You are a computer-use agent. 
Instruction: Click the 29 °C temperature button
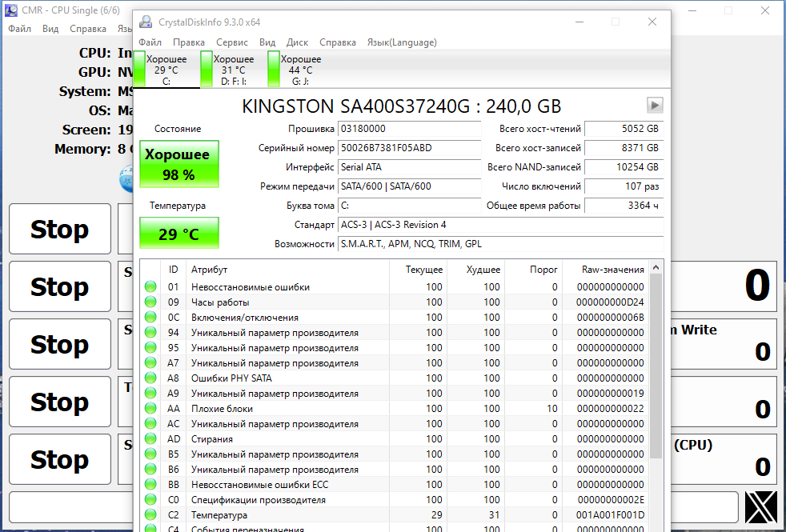179,234
